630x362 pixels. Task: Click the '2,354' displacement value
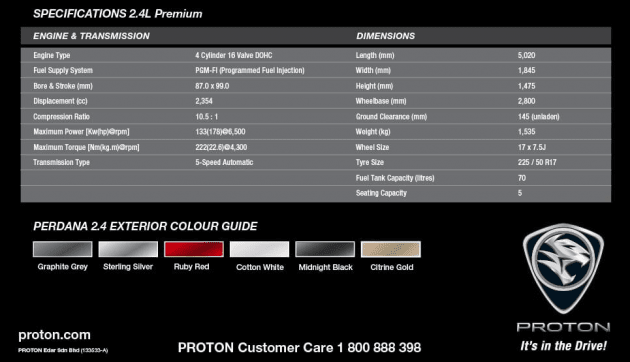click(204, 101)
